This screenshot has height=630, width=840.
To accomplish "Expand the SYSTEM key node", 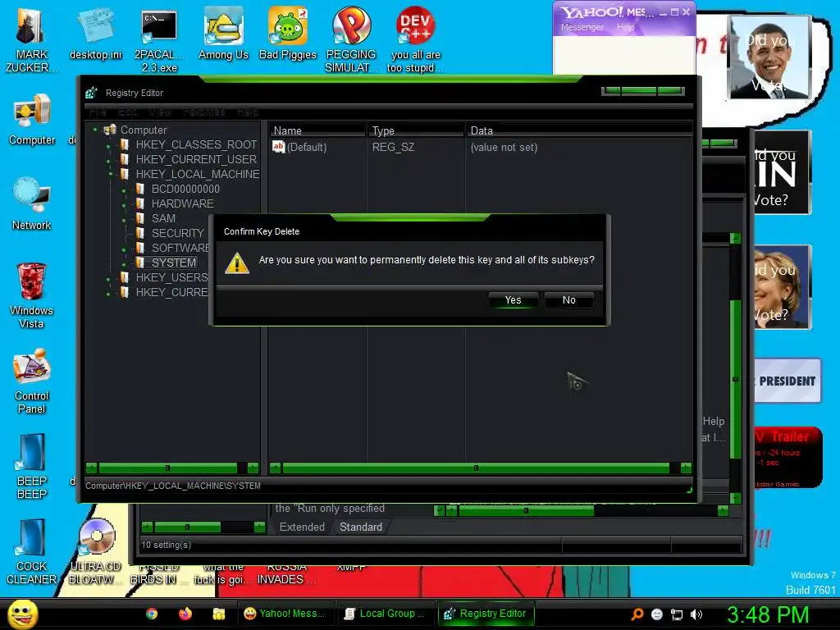I will pyautogui.click(x=125, y=264).
